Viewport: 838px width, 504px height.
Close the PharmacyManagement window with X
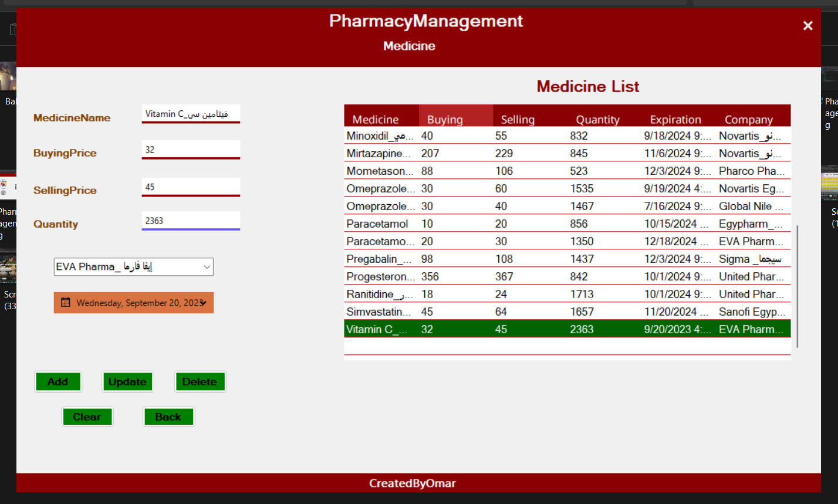807,26
